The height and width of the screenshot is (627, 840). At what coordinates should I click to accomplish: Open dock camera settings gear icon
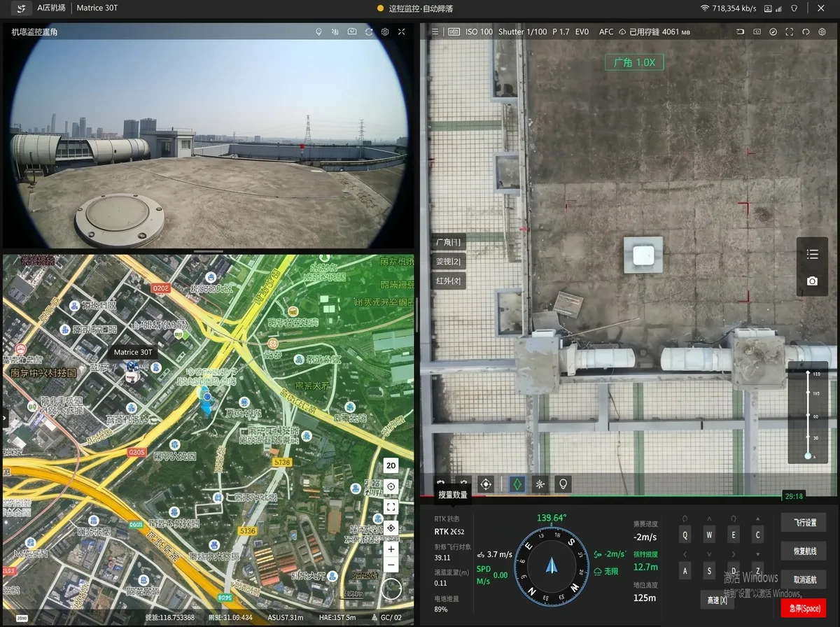click(x=385, y=32)
